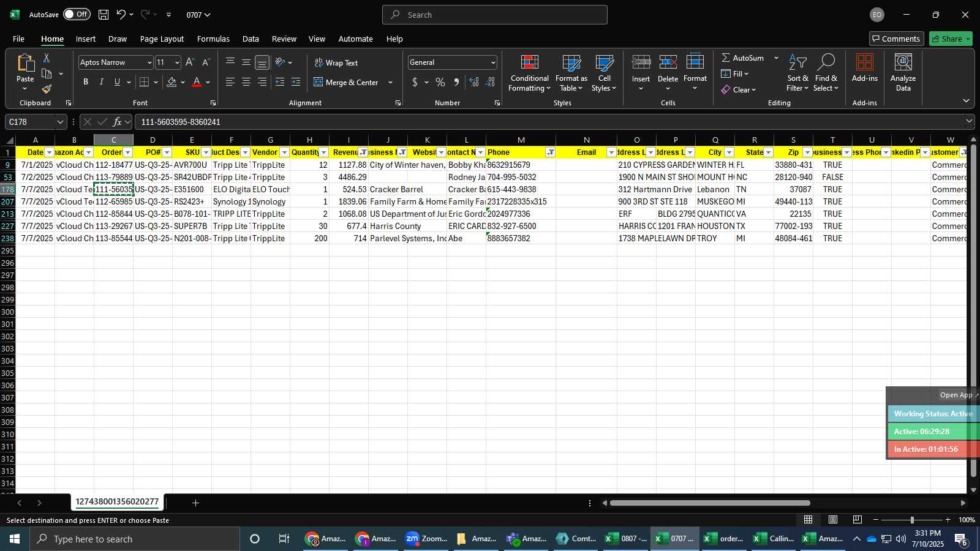Open Windows Start menu
The image size is (980, 551).
[x=15, y=539]
